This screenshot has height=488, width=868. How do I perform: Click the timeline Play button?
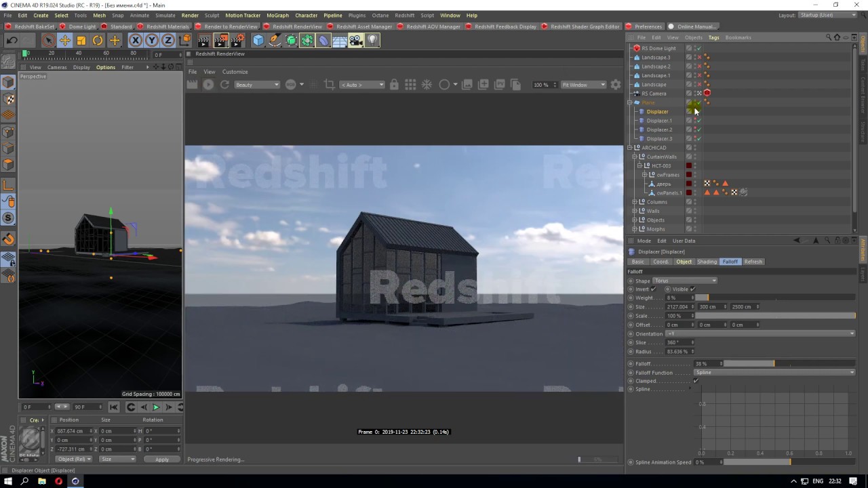coord(156,407)
